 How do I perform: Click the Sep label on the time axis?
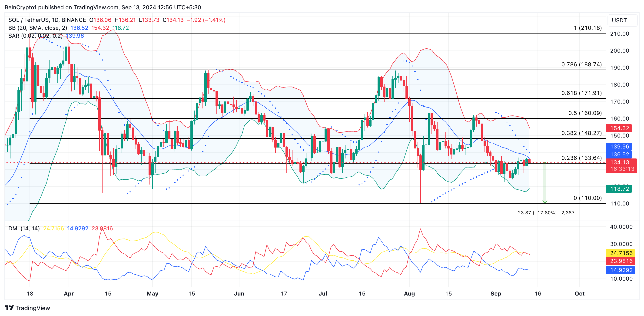[495, 293]
